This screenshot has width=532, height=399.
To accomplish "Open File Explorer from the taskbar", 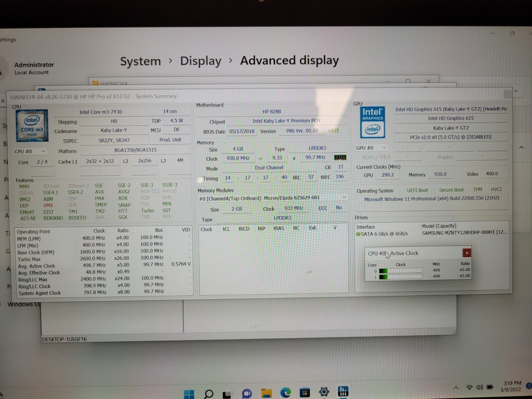I will click(266, 393).
